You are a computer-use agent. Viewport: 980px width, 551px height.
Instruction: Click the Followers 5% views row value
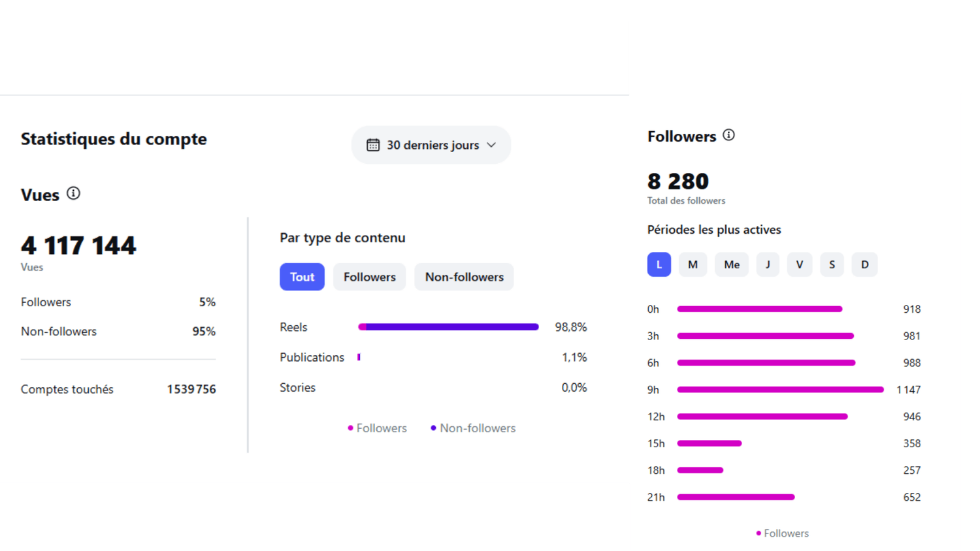[207, 302]
